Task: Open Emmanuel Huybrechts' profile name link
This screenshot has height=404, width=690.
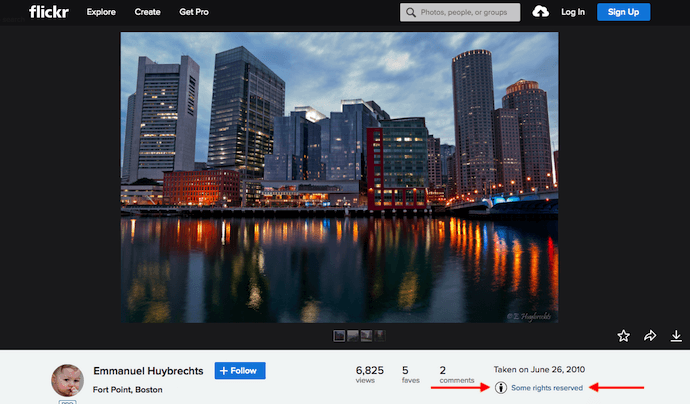Action: click(x=148, y=371)
